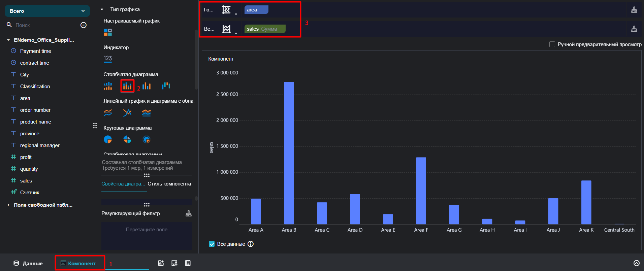Switch to the "Данные" tab
The image size is (644, 271).
28,263
